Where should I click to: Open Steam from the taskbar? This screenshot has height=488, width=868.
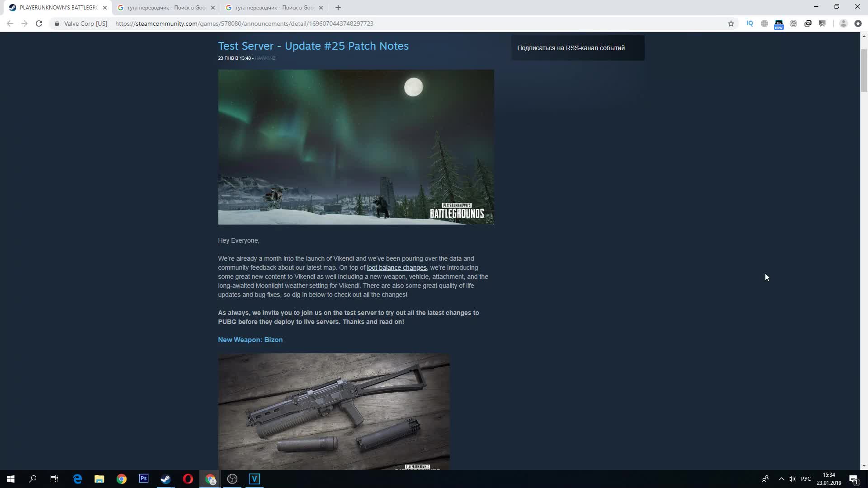click(x=166, y=479)
